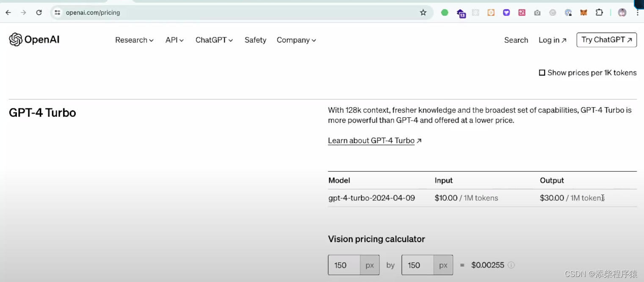Show info icon next to $0.00255
This screenshot has height=282, width=644.
pos(511,265)
